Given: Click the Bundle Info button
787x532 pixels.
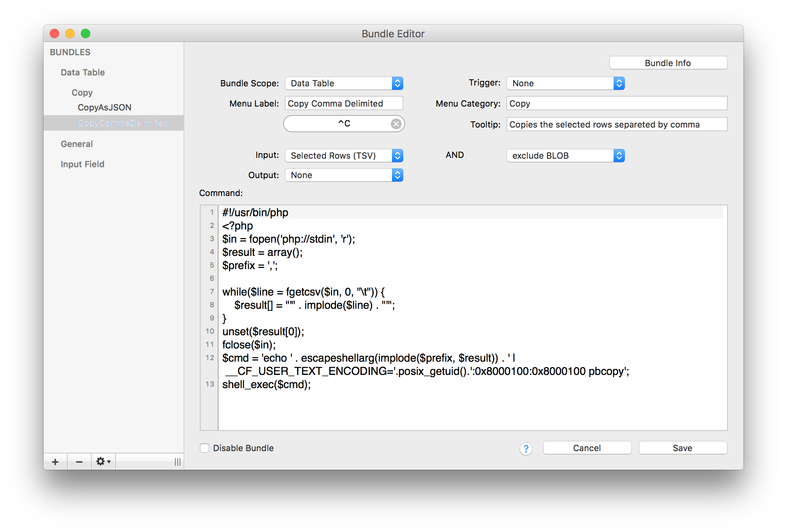Looking at the screenshot, I should click(668, 63).
